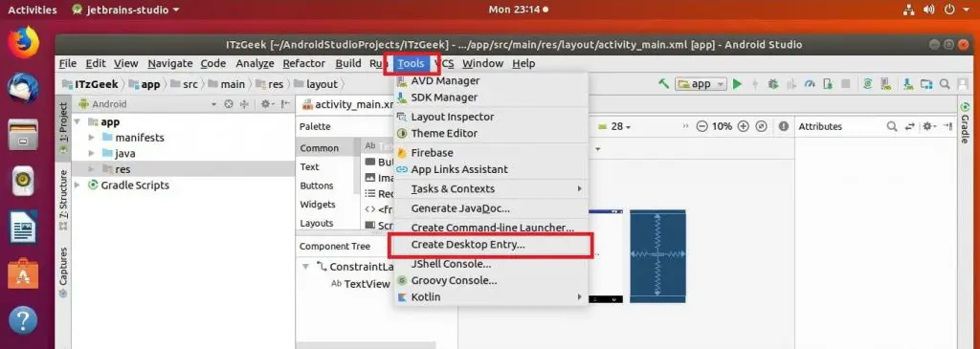Screen dimensions: 980x349
Task: Open the Navigate menu
Action: pos(170,63)
